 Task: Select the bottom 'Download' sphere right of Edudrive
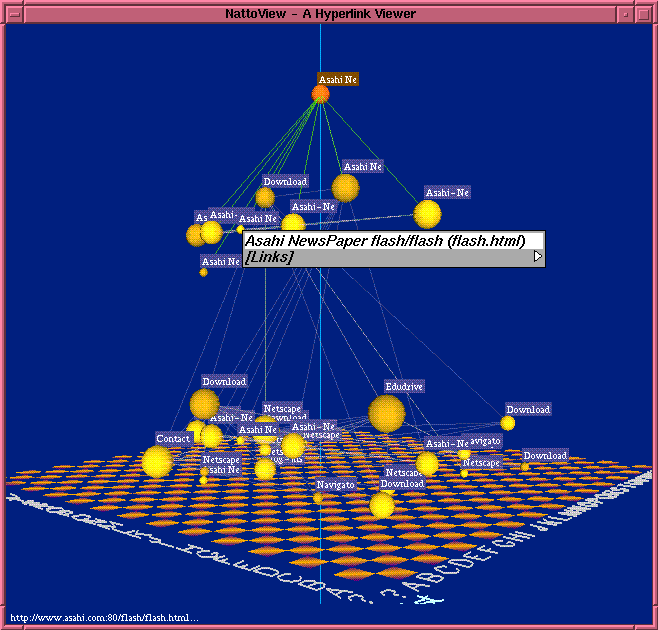507,423
